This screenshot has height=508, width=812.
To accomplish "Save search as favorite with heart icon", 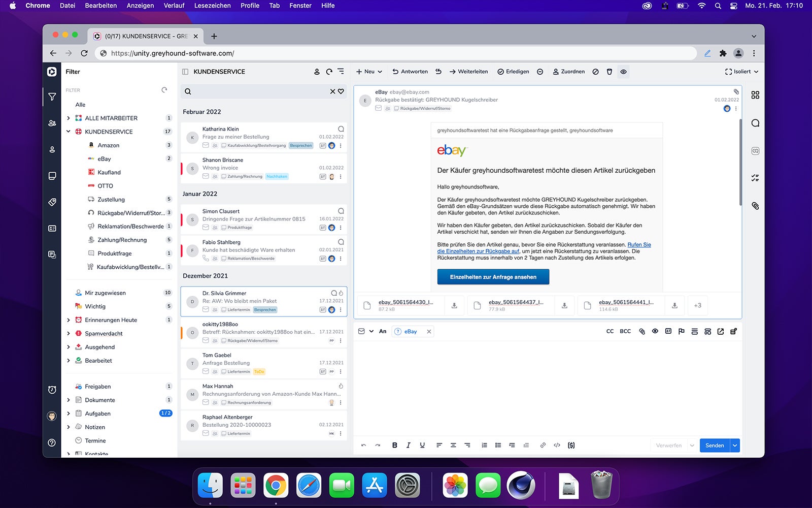I will [341, 91].
